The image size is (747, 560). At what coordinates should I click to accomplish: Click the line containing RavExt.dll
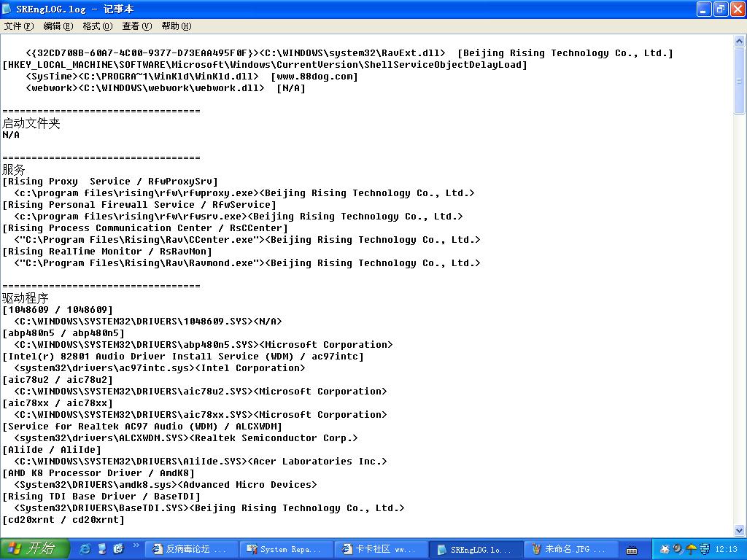[349, 52]
